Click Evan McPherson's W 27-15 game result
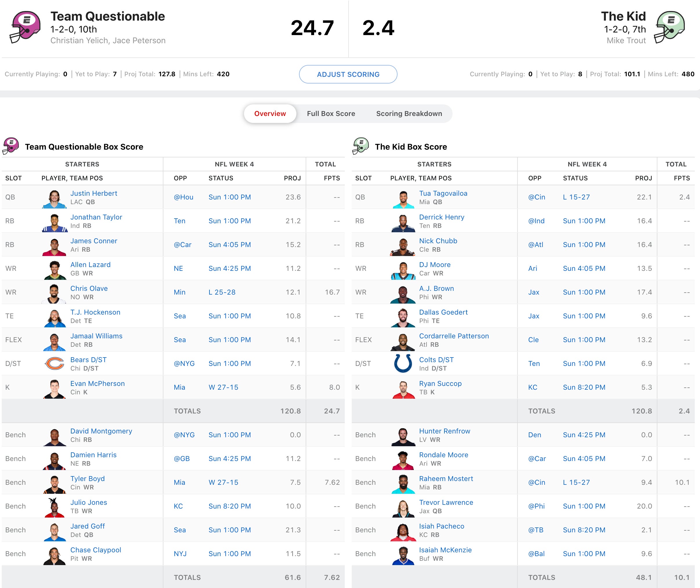Screen dimensions: 700x588 [223, 387]
